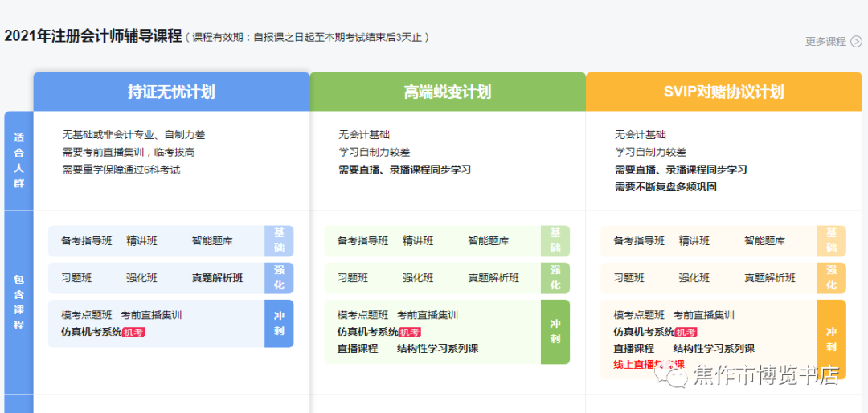The height and width of the screenshot is (413, 868).
Task: Select the 持证无忧计划 plan header
Action: (171, 92)
